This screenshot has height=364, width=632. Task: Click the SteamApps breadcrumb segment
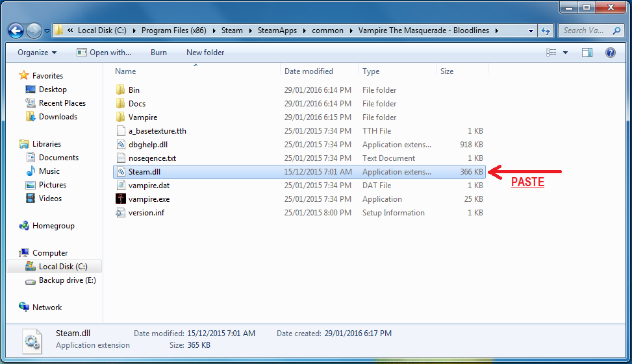(x=277, y=30)
